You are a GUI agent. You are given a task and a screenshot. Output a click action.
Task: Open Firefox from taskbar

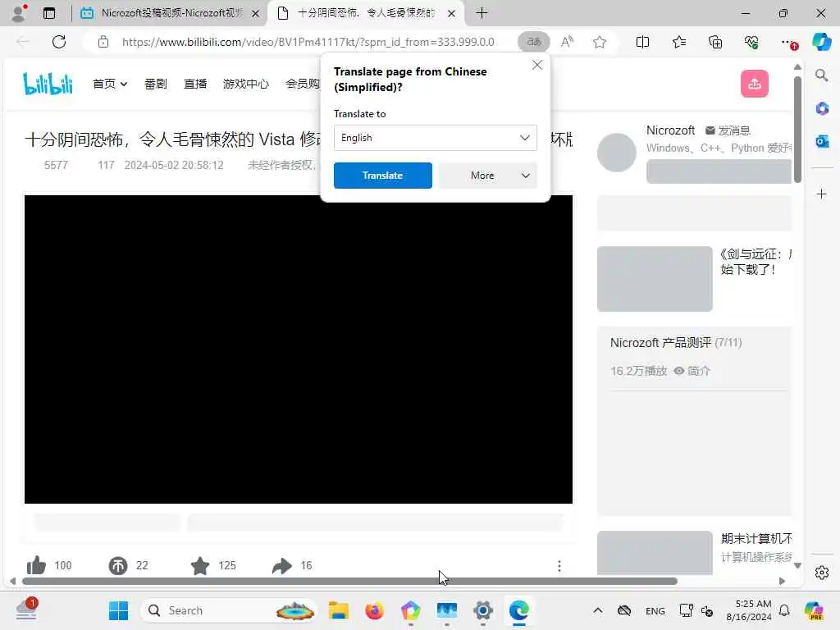pos(374,610)
